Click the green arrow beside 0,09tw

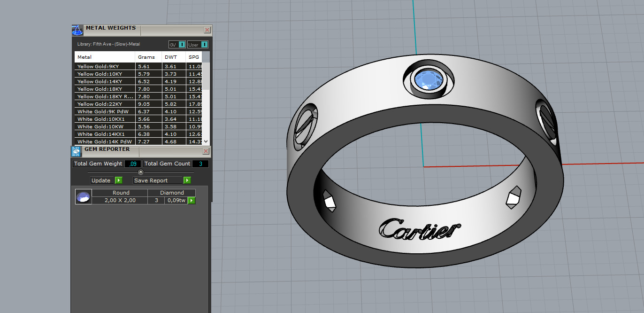click(x=192, y=201)
